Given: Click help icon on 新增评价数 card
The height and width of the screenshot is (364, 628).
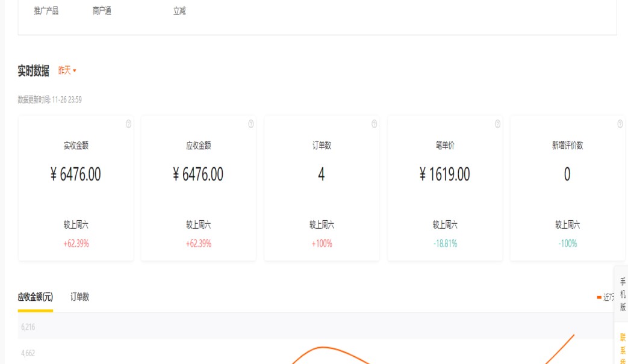Looking at the screenshot, I should click(620, 124).
